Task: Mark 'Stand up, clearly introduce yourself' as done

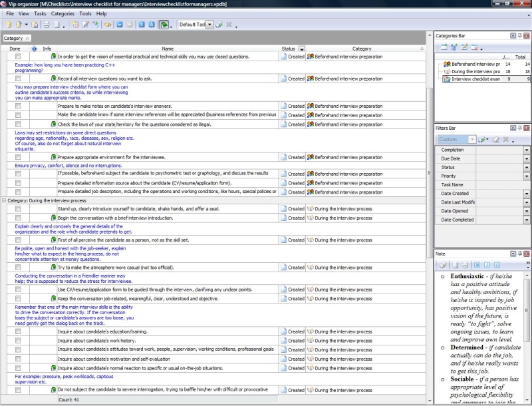Action: coord(18,209)
